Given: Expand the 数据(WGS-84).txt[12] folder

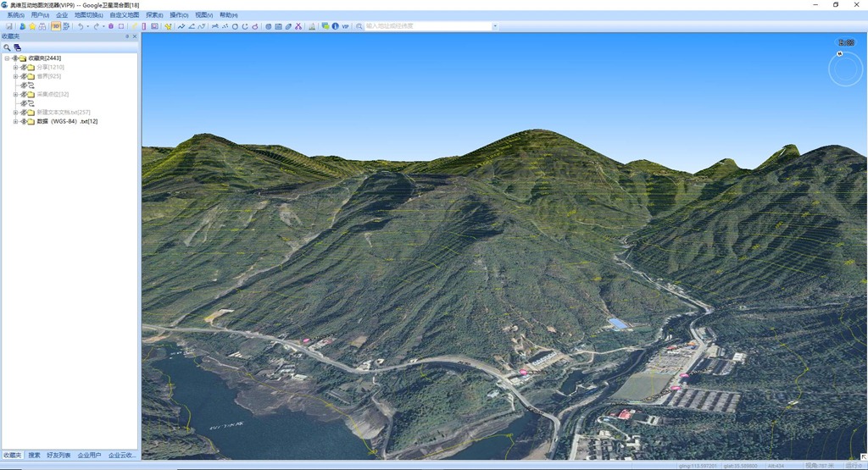Looking at the screenshot, I should tap(15, 122).
